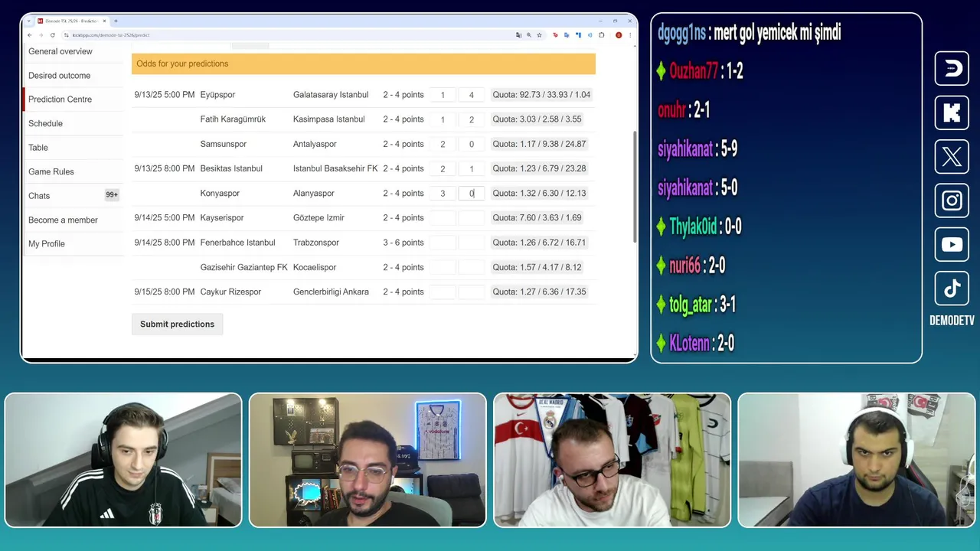Click empty Caykur Rizespor home score field
Screen dimensions: 980x551
(443, 292)
